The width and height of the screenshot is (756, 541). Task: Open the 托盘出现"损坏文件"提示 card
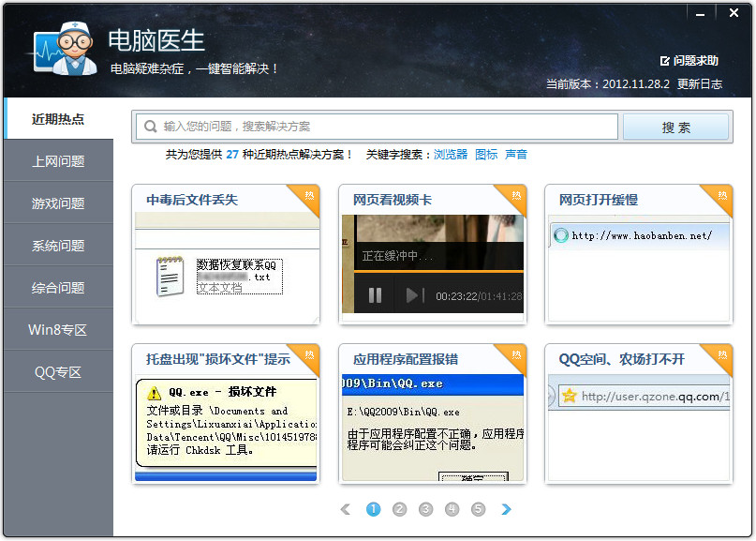coord(225,413)
